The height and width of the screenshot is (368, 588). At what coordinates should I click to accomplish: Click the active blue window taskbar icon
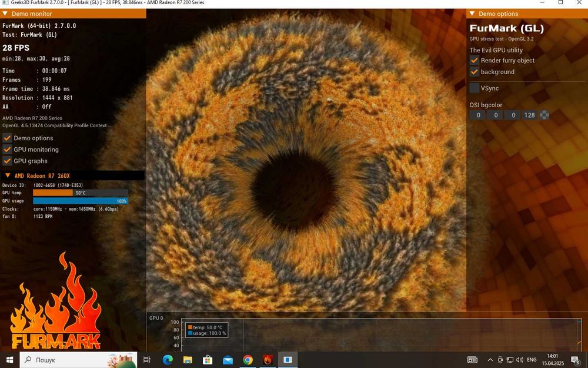coord(288,360)
